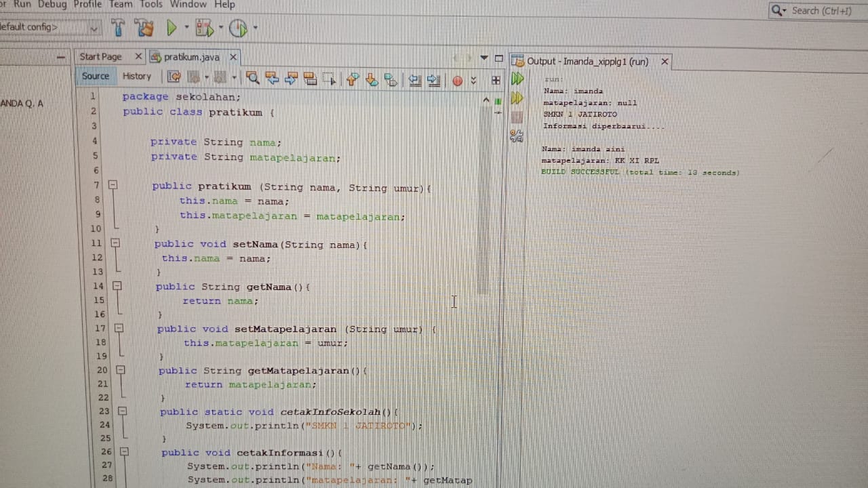Viewport: 868px width, 488px height.
Task: Click Find Selection magnifier in editor toolbar
Action: pyautogui.click(x=253, y=79)
